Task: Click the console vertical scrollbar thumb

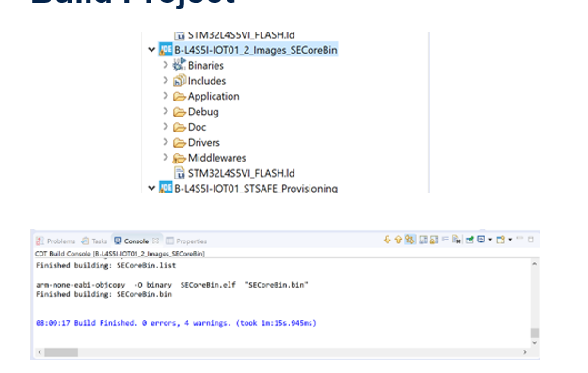Action: coord(534,333)
